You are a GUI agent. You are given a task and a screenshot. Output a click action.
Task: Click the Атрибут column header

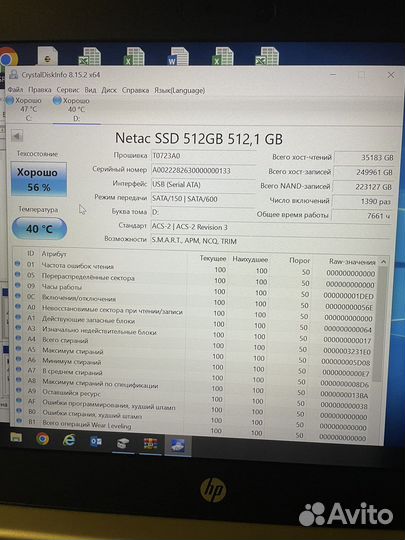[54, 254]
